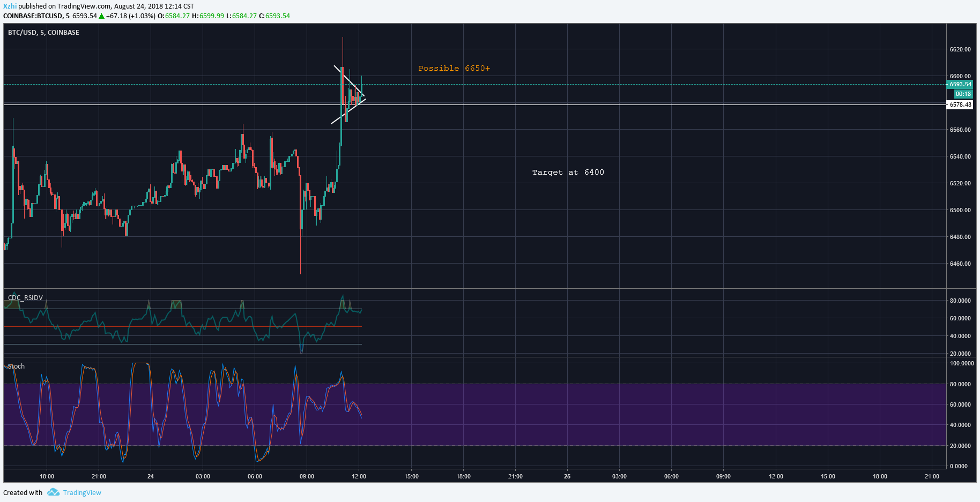Click the countdown timer label 00:18

pyautogui.click(x=963, y=94)
